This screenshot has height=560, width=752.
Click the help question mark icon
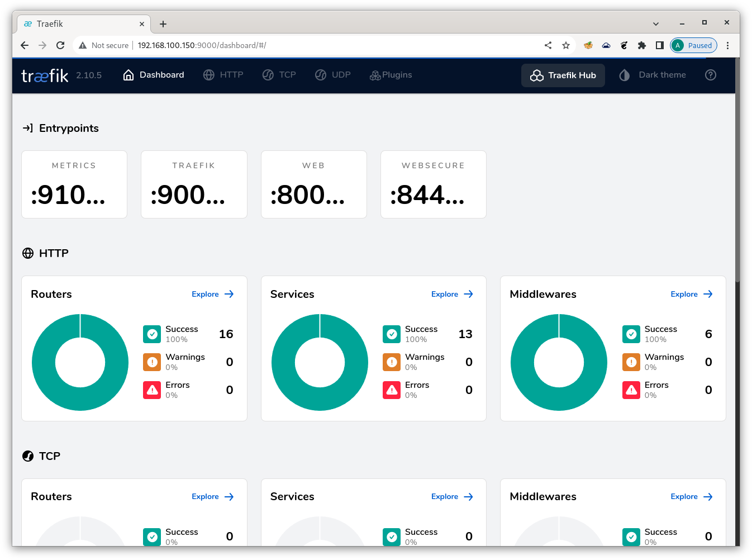711,75
